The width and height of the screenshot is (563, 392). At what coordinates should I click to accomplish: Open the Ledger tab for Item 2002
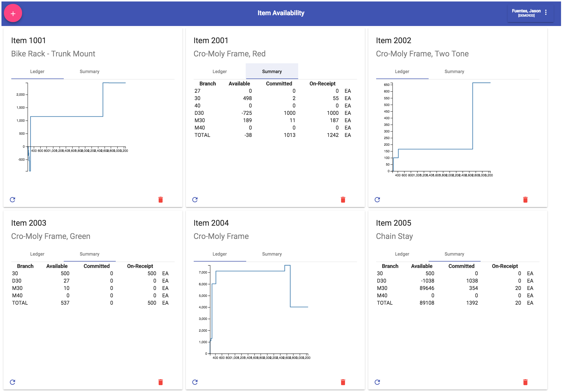point(402,71)
